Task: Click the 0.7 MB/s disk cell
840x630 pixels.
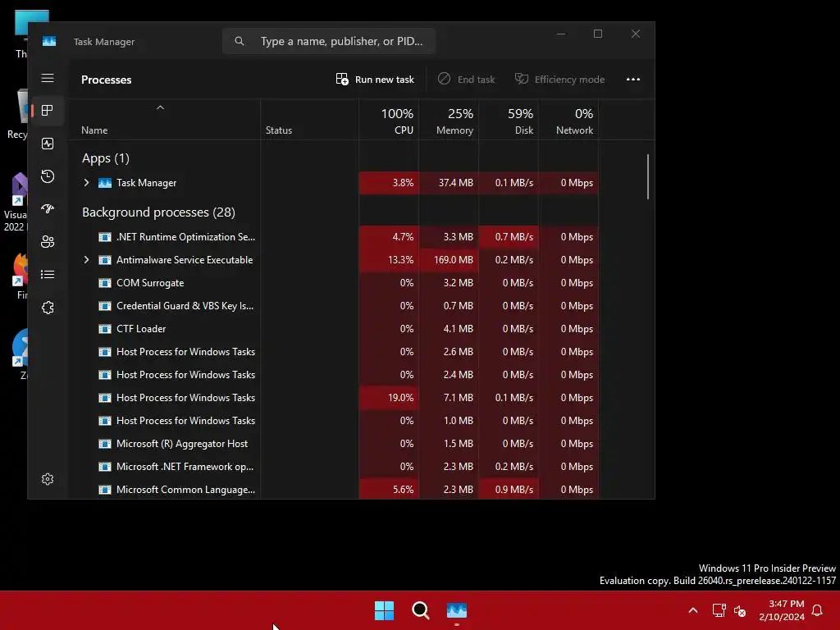Action: [509, 237]
